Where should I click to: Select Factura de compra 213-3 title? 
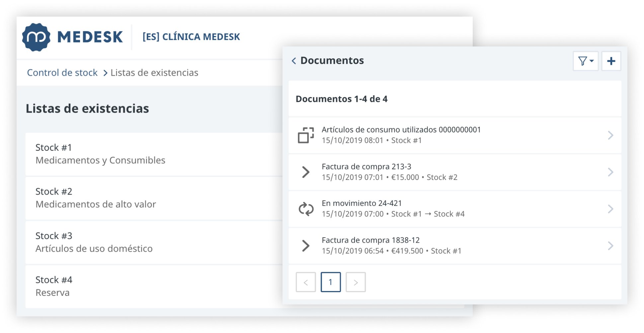(366, 167)
